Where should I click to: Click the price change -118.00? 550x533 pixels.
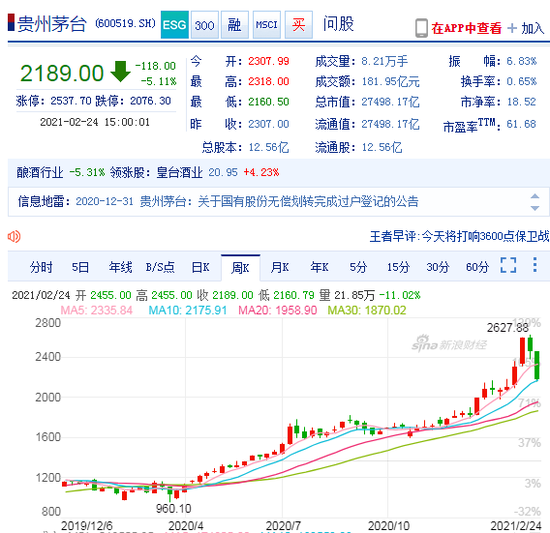155,66
